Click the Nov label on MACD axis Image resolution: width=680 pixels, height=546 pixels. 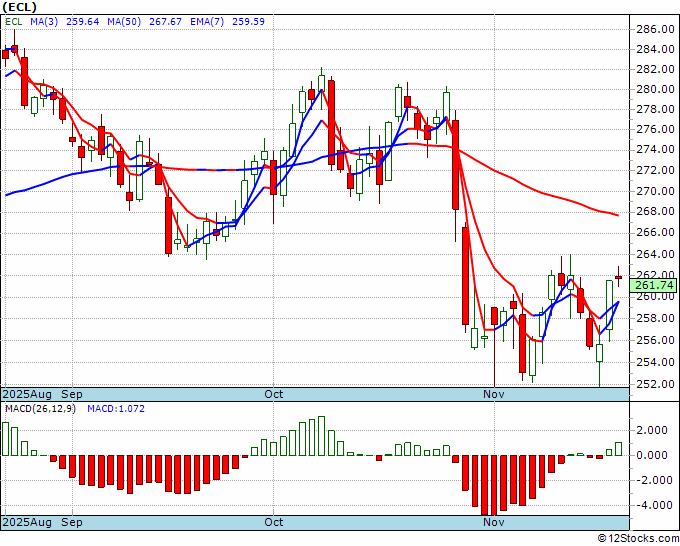point(494,522)
